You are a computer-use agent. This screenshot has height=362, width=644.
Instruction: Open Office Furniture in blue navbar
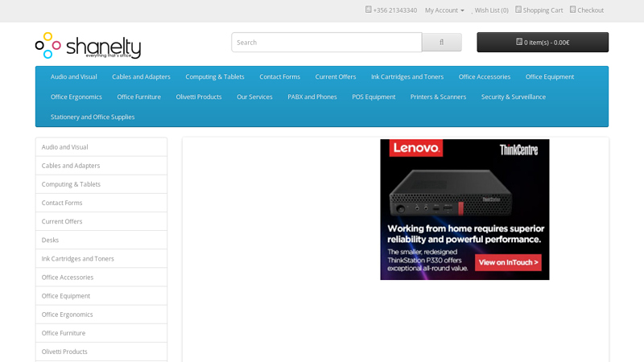(x=138, y=97)
